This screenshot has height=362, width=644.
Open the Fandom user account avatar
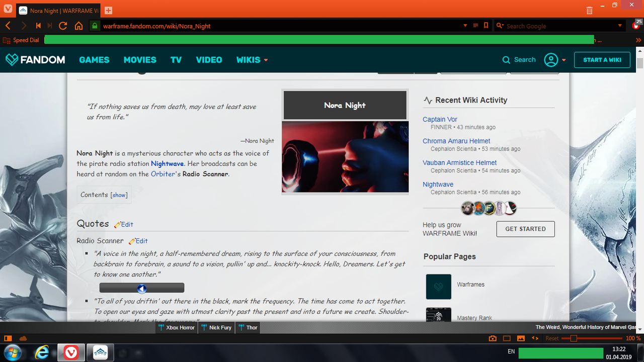point(551,60)
